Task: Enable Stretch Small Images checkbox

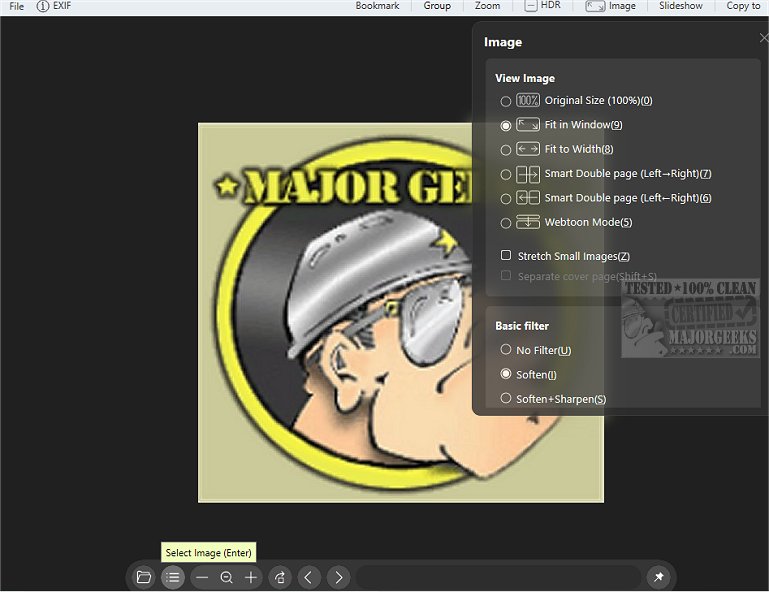Action: [506, 255]
